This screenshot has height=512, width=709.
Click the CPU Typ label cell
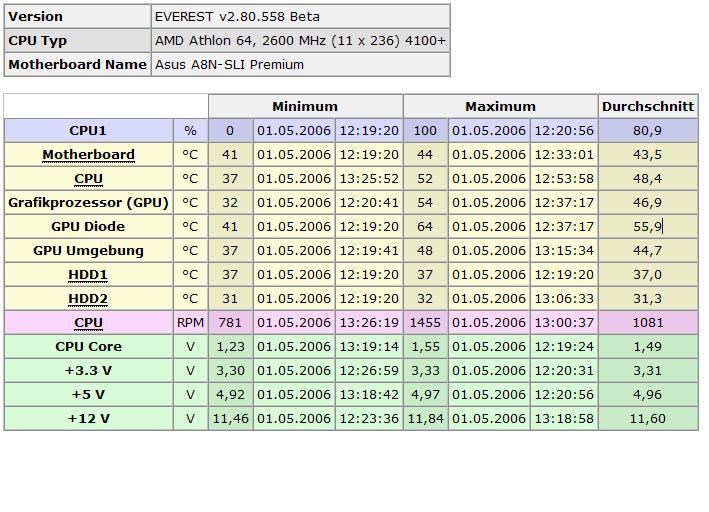click(77, 41)
